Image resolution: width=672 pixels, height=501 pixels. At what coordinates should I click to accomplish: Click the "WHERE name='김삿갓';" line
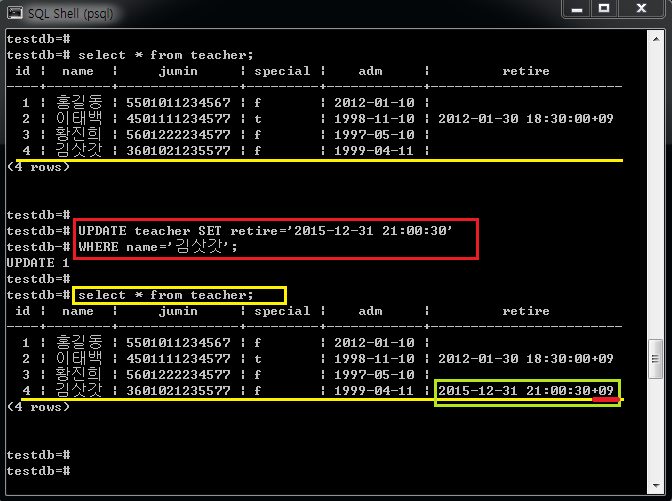coord(157,246)
